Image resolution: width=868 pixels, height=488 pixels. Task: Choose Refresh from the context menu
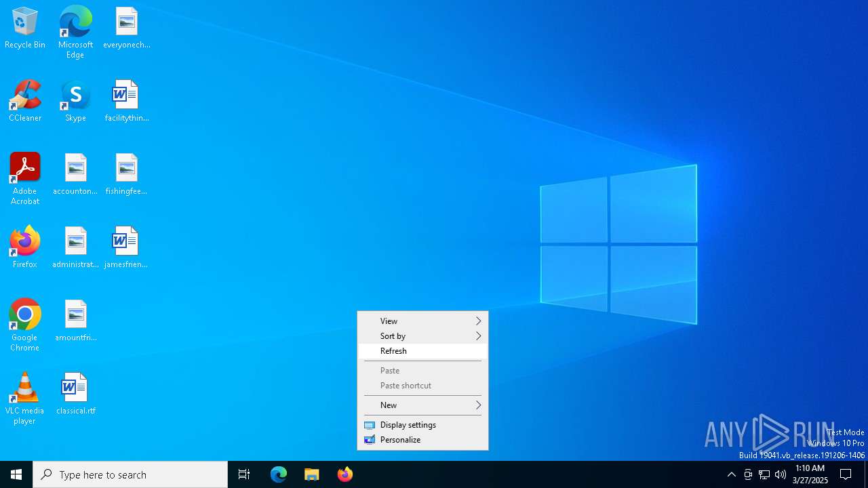[422, 351]
